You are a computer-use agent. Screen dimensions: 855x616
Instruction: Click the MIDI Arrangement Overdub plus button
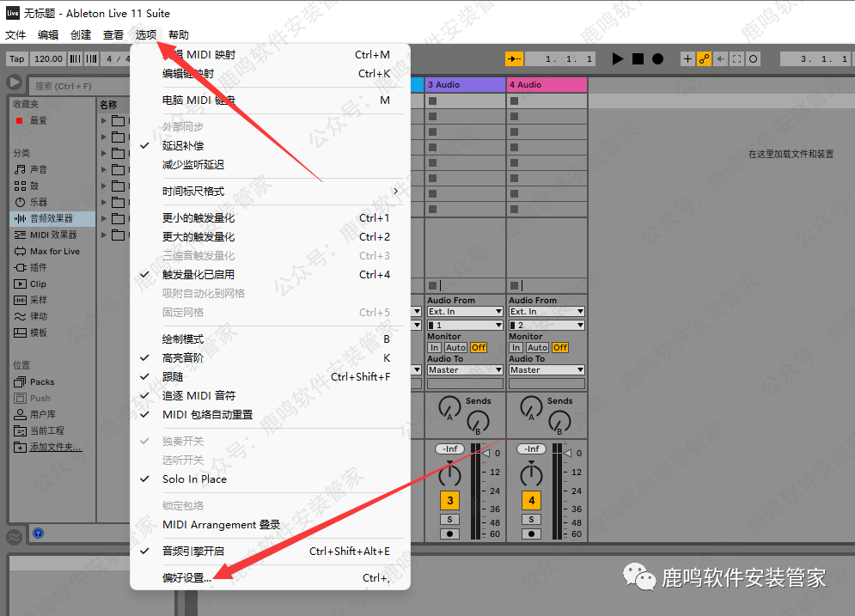click(687, 59)
